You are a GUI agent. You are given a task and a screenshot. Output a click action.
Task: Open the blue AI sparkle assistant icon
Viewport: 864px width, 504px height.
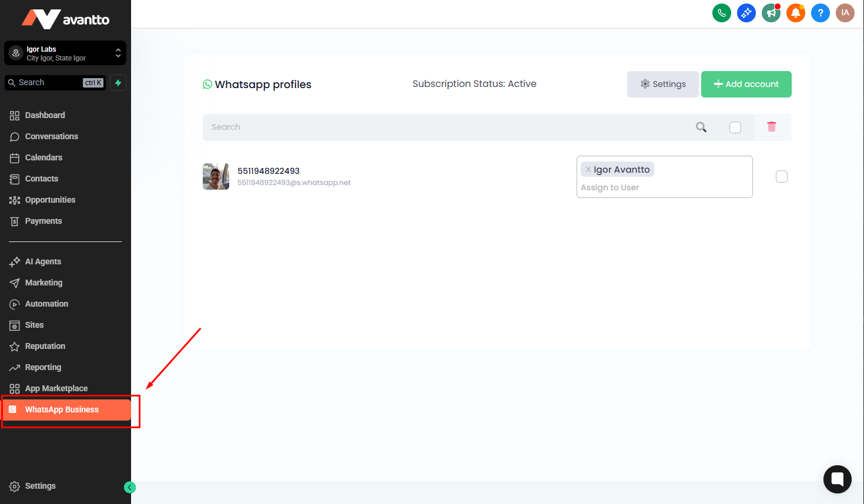746,13
